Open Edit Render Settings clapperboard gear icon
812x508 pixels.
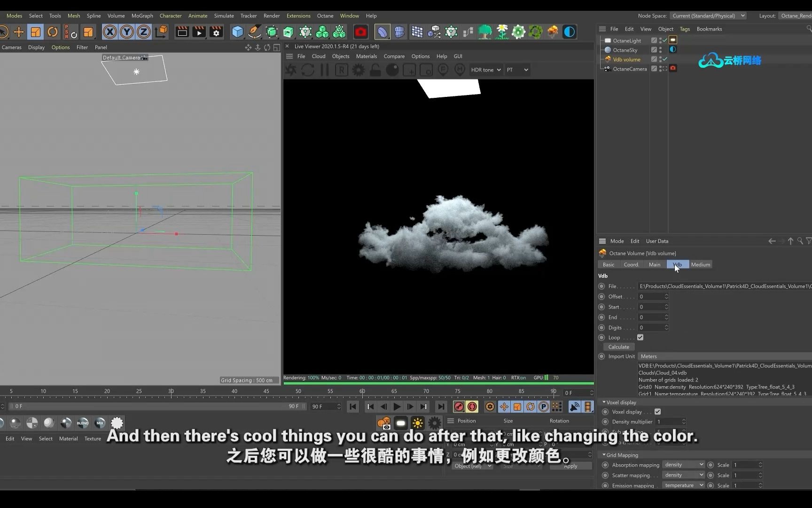(x=216, y=32)
